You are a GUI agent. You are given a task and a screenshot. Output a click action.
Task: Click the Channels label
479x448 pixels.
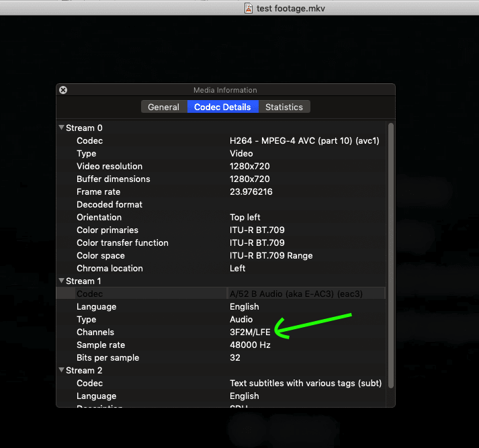coord(95,332)
